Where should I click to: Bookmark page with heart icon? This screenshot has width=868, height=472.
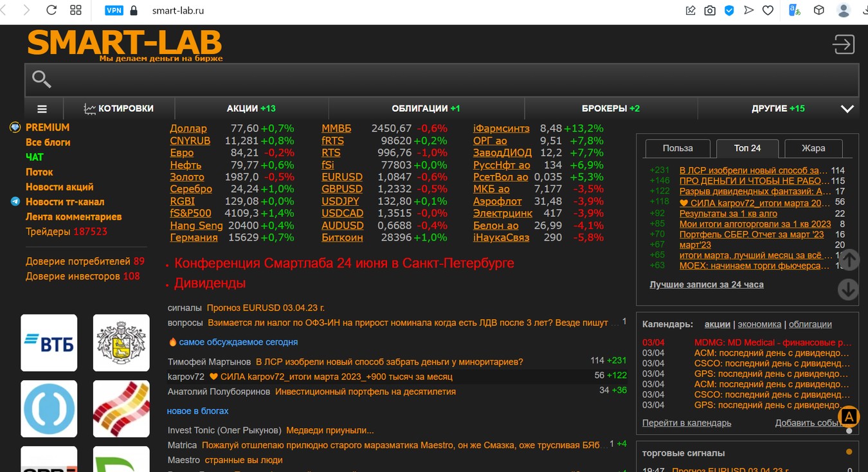tap(768, 10)
